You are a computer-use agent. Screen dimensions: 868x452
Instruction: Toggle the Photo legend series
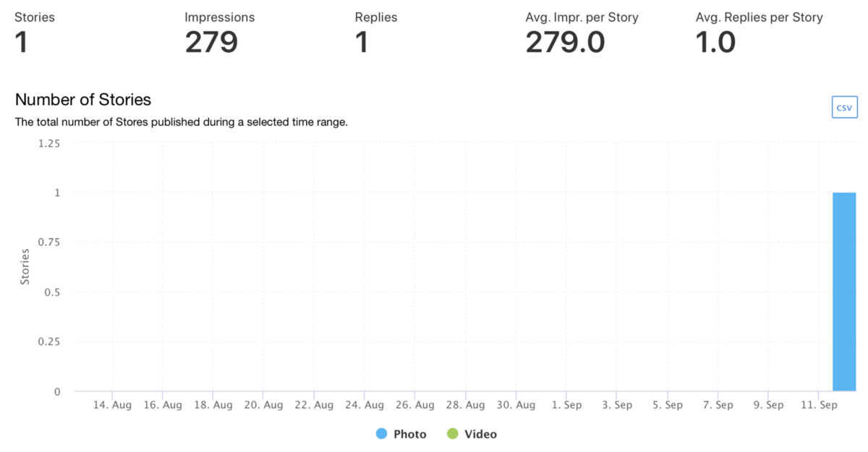pos(401,434)
